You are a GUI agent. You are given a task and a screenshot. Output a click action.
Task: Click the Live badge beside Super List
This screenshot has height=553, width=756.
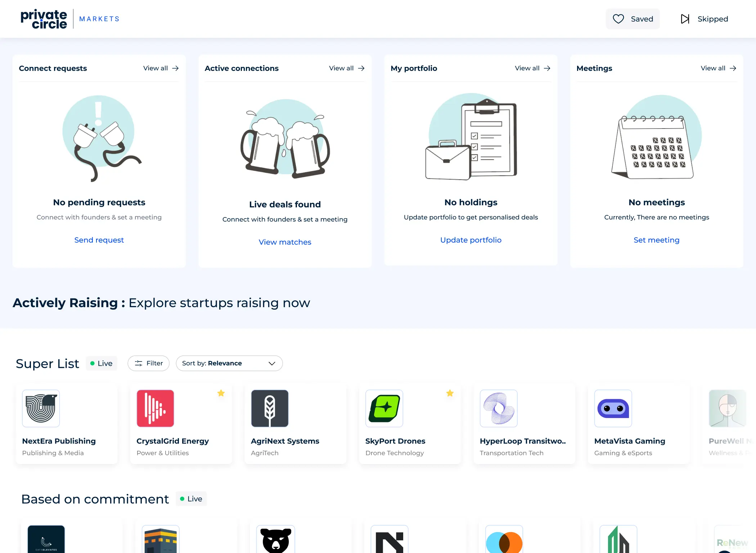[x=102, y=363]
